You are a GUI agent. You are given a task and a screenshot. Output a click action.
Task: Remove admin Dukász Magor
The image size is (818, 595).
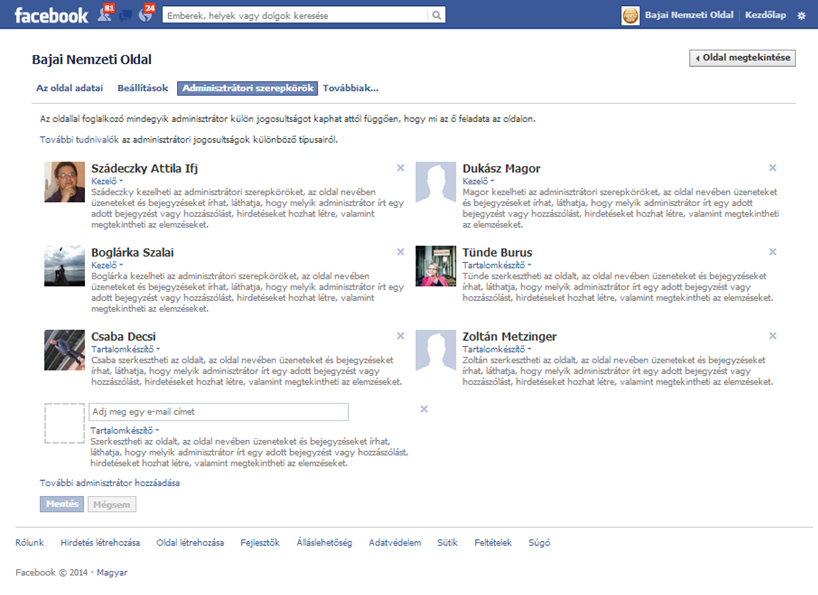[x=773, y=168]
